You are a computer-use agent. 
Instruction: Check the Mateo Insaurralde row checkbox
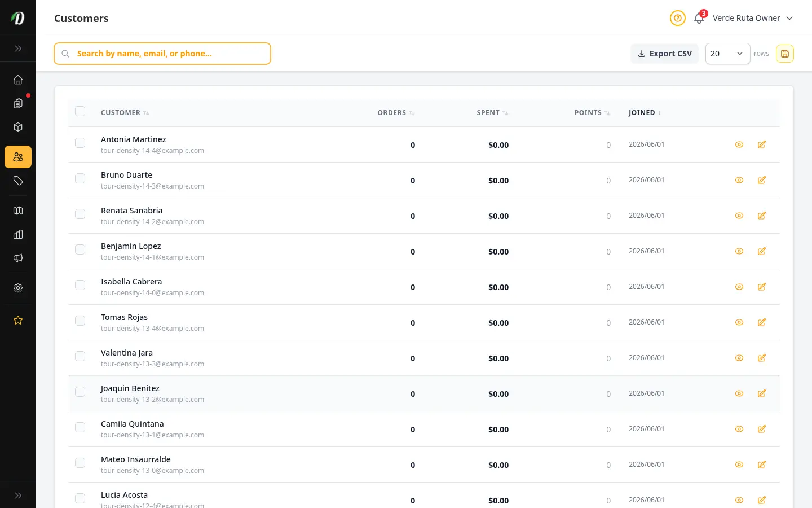coord(80,463)
